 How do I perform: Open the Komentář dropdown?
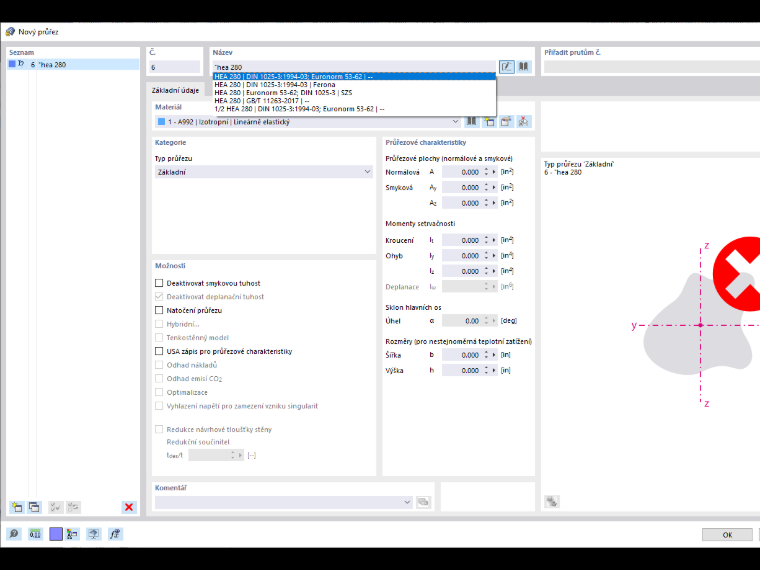point(284,502)
